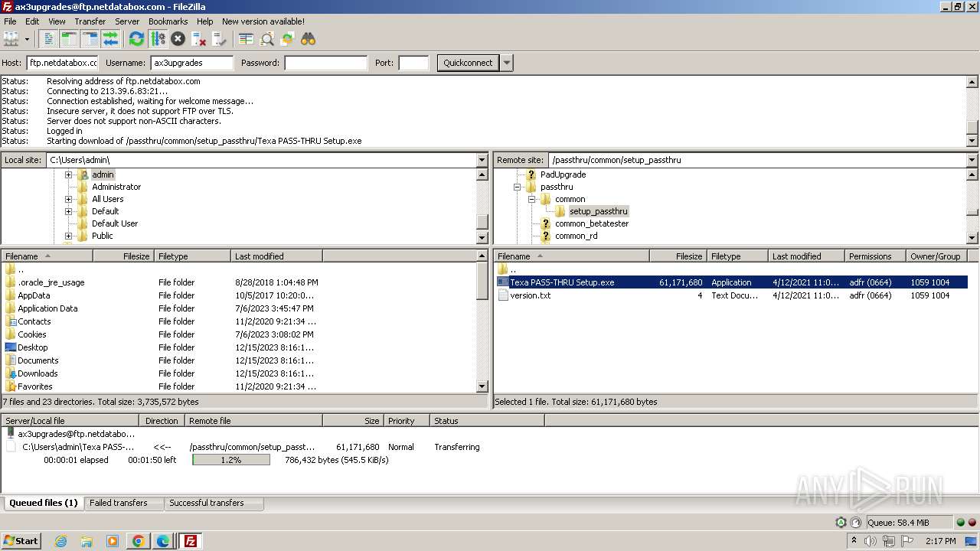Open Remote site path dropdown
The width and height of the screenshot is (980, 551).
point(972,160)
